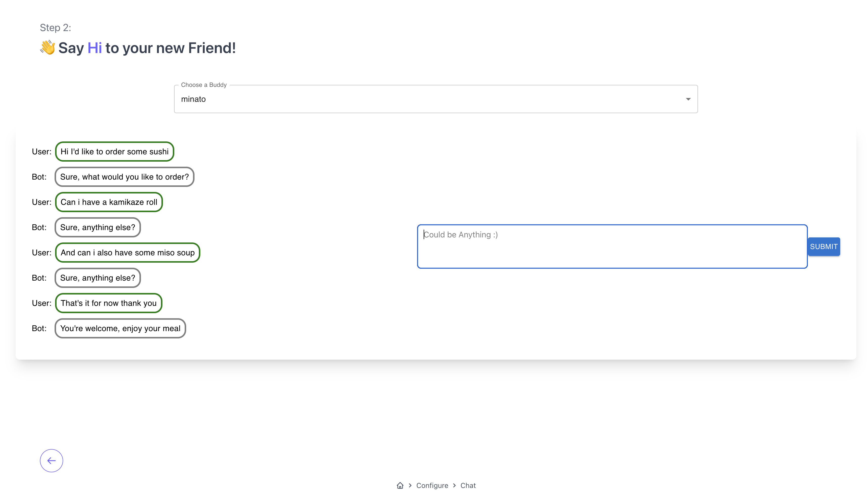Click the 'You're welcome, enjoy your meal' reply
The image size is (868, 493).
[120, 328]
